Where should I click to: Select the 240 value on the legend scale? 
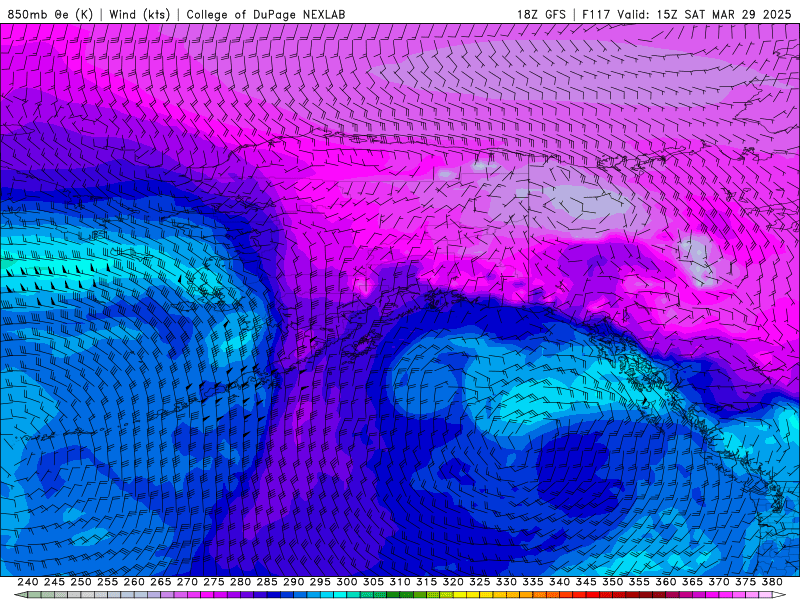(28, 582)
